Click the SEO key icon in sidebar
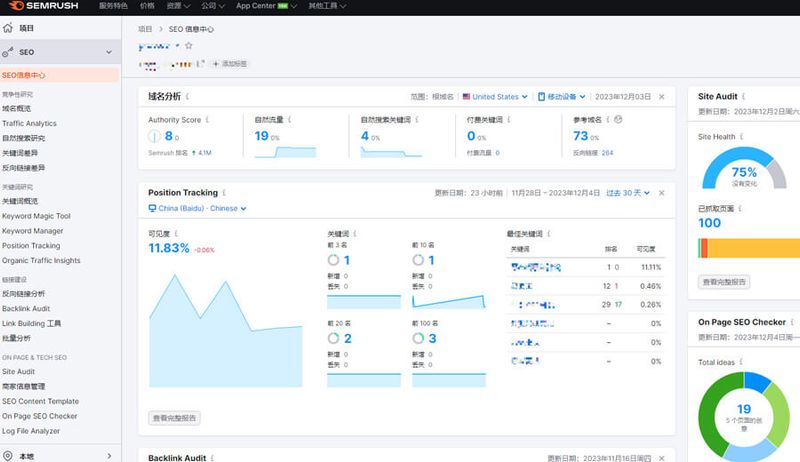 (7, 52)
